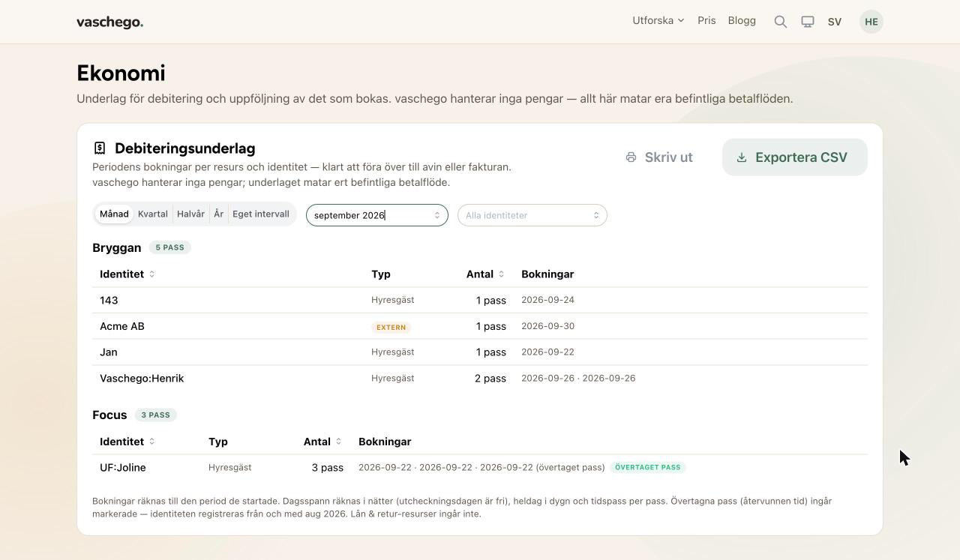Select the Halvår period option
The image size is (960, 560).
tap(190, 214)
